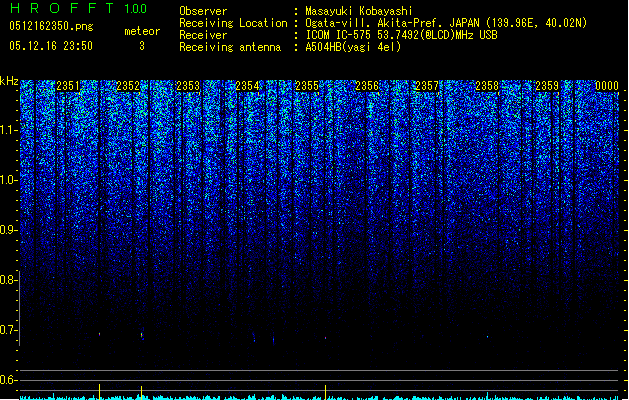Click the 2351 time marker
Image resolution: width=629 pixels, height=400 pixels.
(x=68, y=86)
